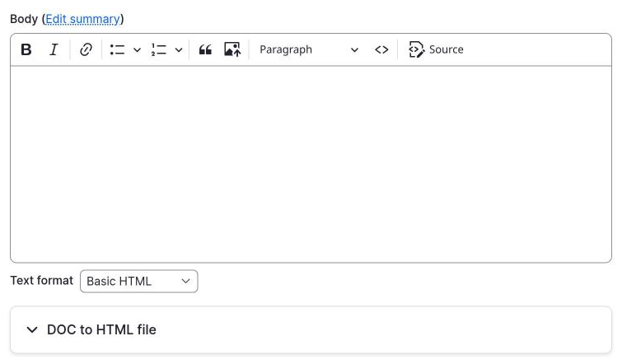Upload an image with the image icon

232,50
